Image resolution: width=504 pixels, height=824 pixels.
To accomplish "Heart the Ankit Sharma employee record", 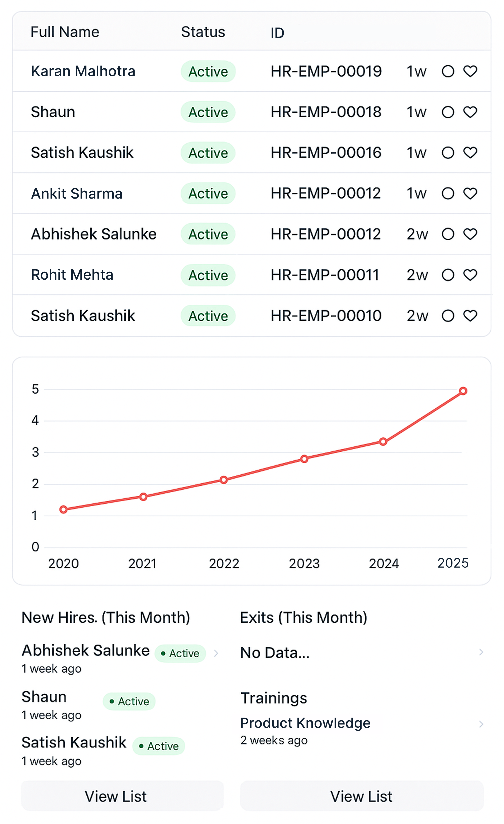I will point(470,194).
